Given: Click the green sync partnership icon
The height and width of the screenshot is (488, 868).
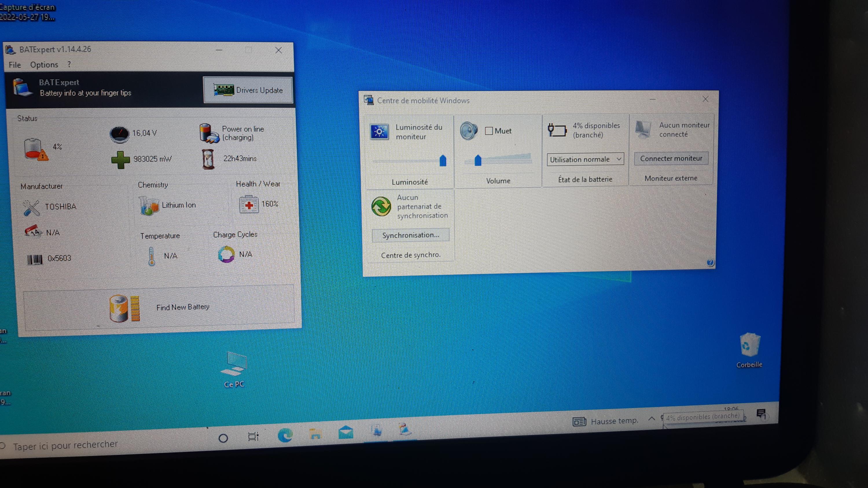Looking at the screenshot, I should point(381,206).
